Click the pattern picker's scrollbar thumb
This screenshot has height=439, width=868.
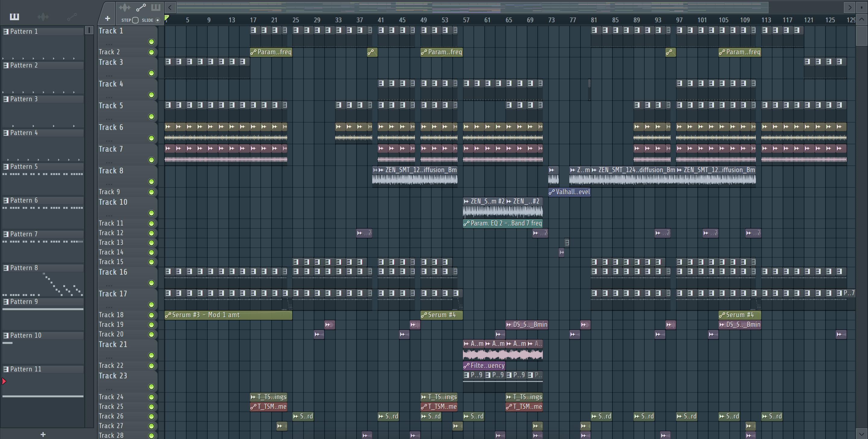(x=89, y=30)
